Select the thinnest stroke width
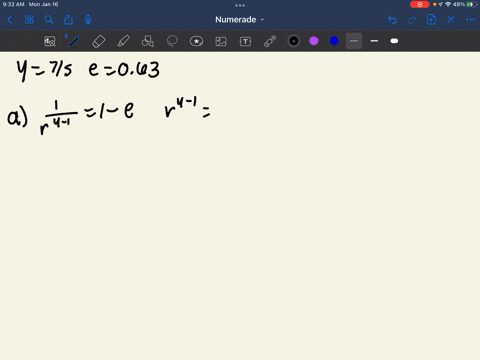The image size is (480, 360). point(354,41)
